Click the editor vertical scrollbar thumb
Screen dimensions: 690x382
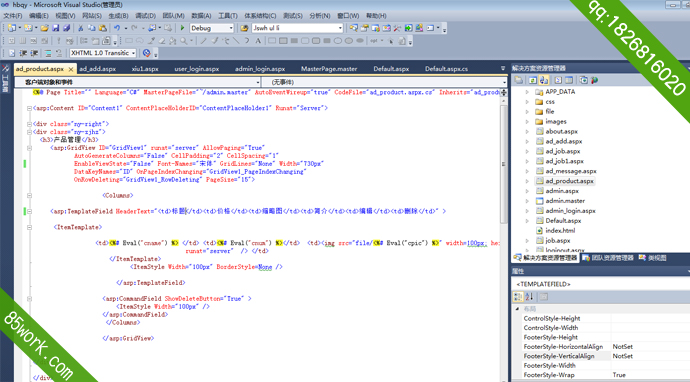503,164
